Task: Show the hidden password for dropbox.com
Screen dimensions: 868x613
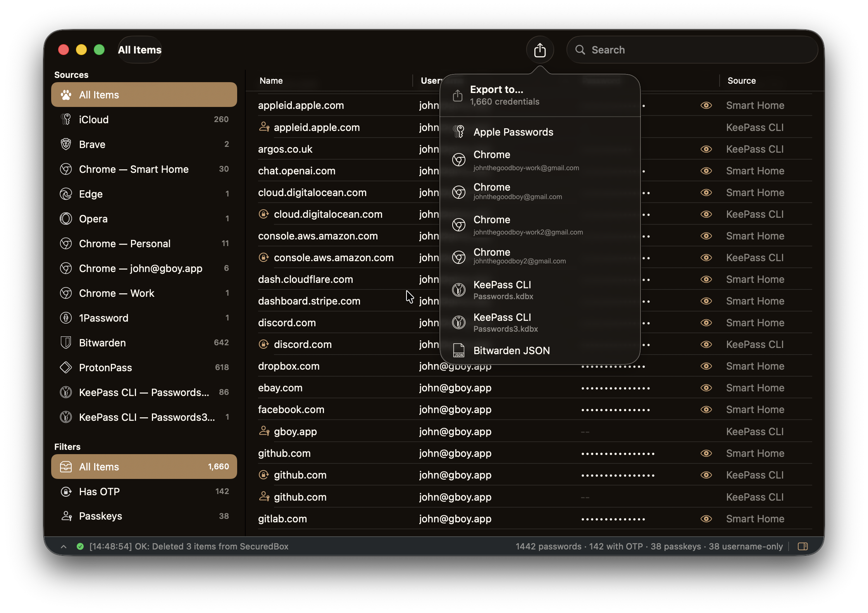Action: [x=706, y=366]
